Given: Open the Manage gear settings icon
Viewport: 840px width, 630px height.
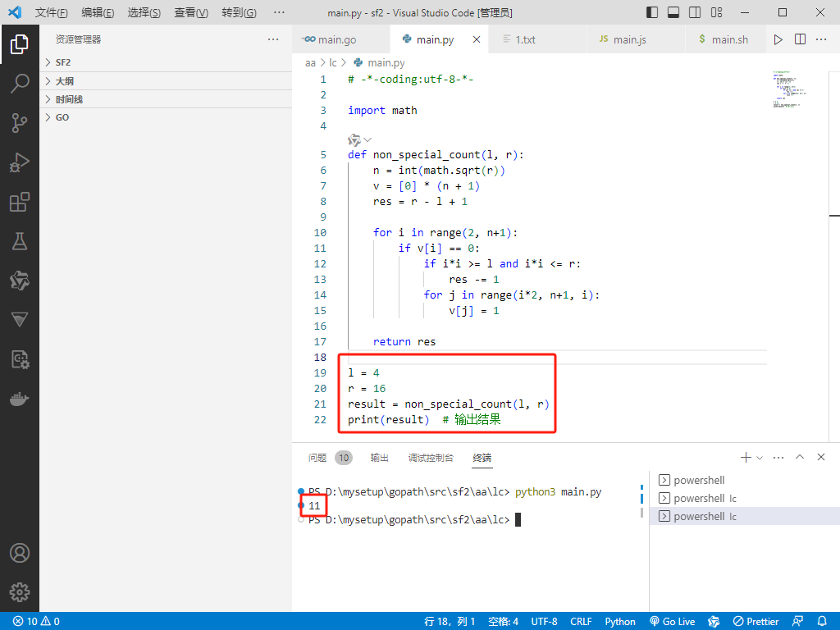Looking at the screenshot, I should (20, 592).
